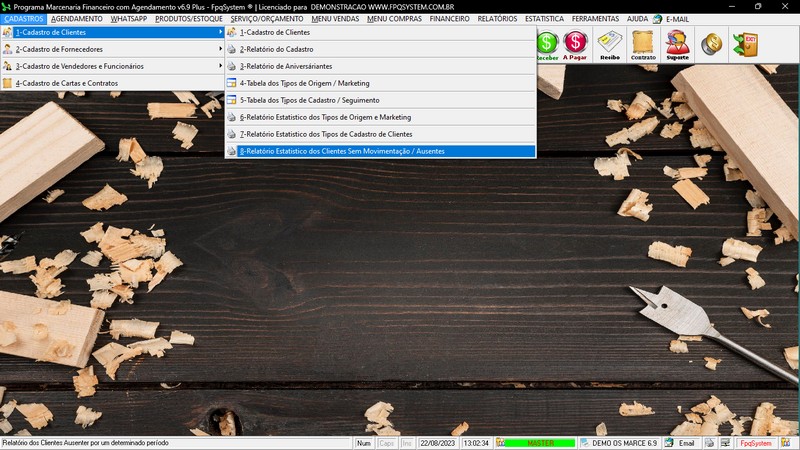The height and width of the screenshot is (450, 800).
Task: Click the icon beside 4-Cadastro de Cartas e Contratos
Action: point(7,83)
